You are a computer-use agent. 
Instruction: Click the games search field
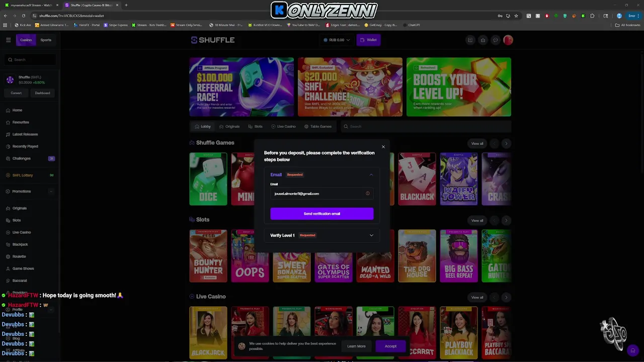click(425, 126)
